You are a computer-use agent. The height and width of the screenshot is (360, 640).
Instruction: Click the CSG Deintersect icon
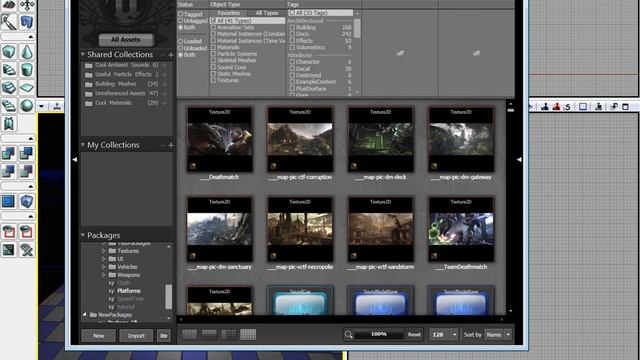27,171
